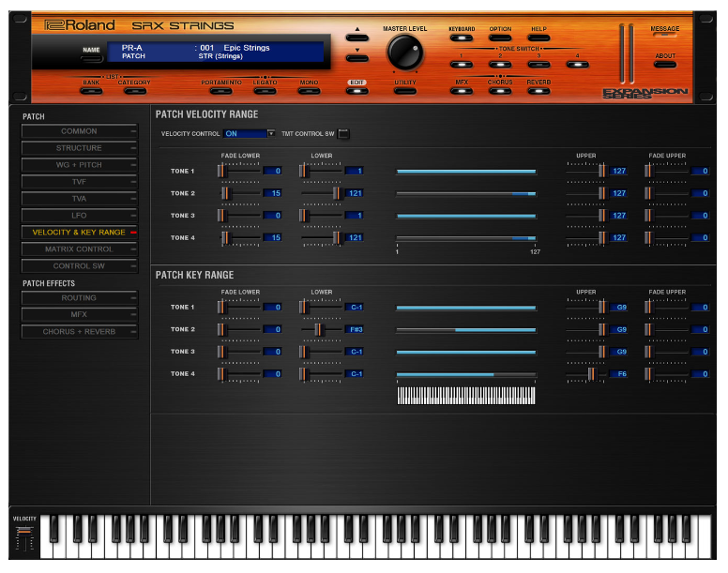Click the patch down arrow button
Image resolution: width=728 pixels, height=573 pixels.
356,58
